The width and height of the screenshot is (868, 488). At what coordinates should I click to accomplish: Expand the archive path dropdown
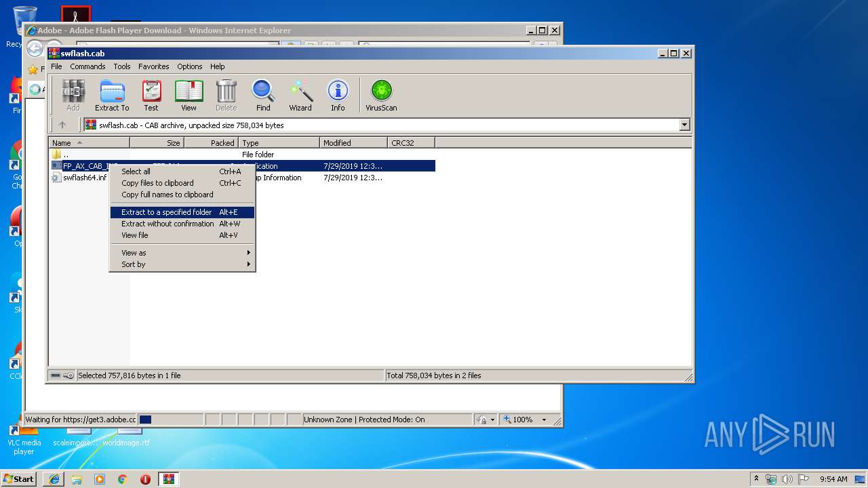[x=684, y=125]
